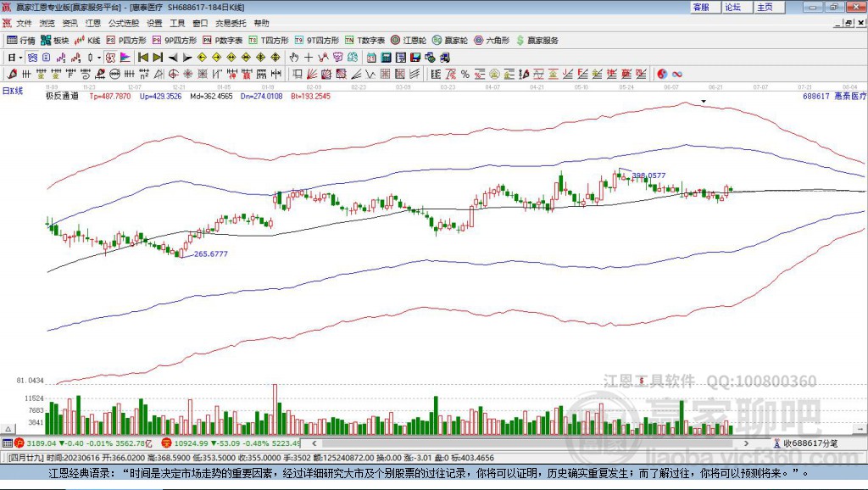
Task: Click the 客服 customer service button
Action: (x=701, y=7)
